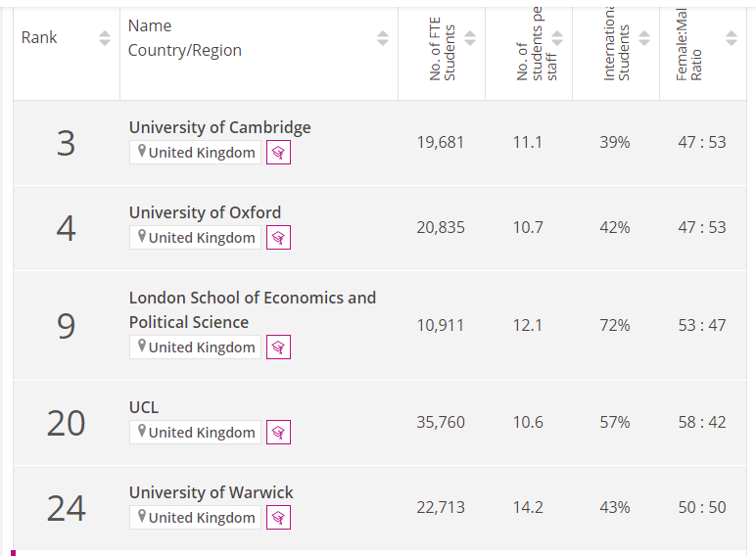This screenshot has width=756, height=556.
Task: Sort by Female:Male Ratio column arrows
Action: pos(732,38)
